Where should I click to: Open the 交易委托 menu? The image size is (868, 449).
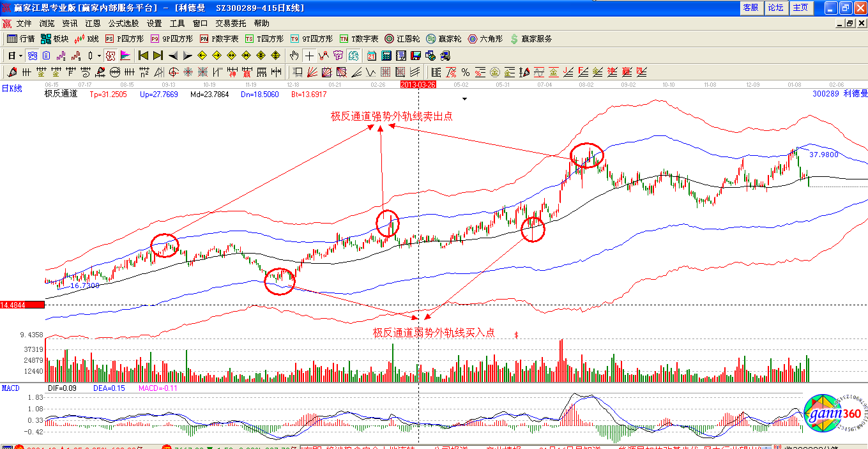tap(231, 23)
